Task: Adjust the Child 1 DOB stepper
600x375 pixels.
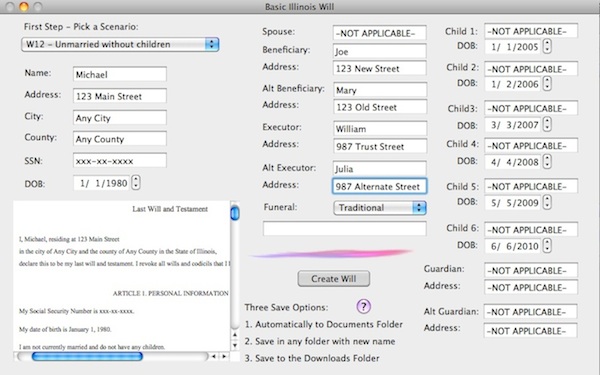Action: click(548, 46)
